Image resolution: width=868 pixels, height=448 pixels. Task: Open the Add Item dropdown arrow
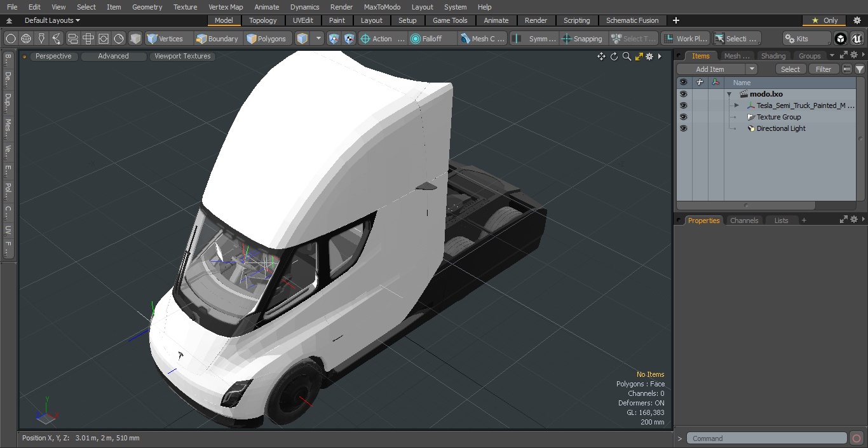click(x=752, y=69)
